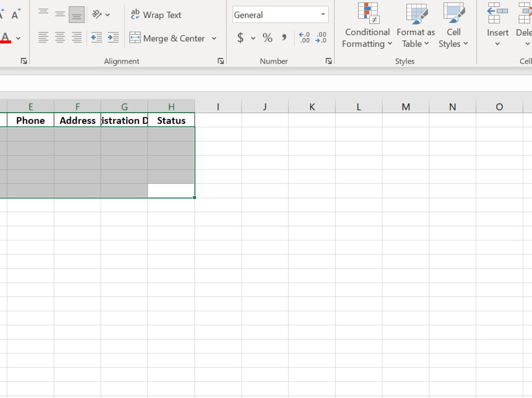Viewport: 532px width, 398px height.
Task: Click the Middle Align icon
Action: coord(60,14)
